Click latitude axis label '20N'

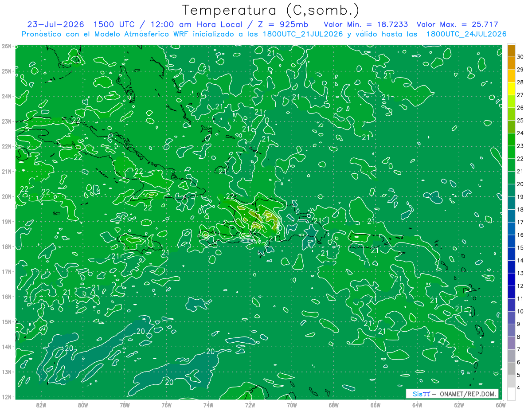click(6, 196)
